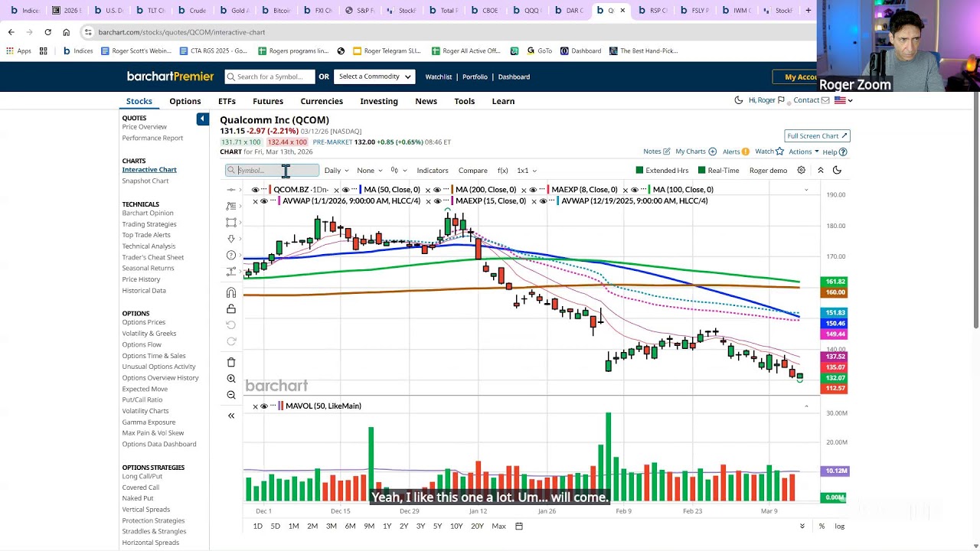The image size is (980, 551).
Task: Select the rectangle shape drawing tool
Action: pyautogui.click(x=231, y=223)
